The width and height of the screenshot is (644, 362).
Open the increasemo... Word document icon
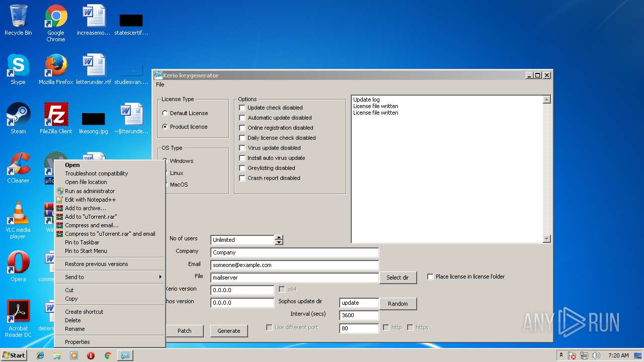94,20
